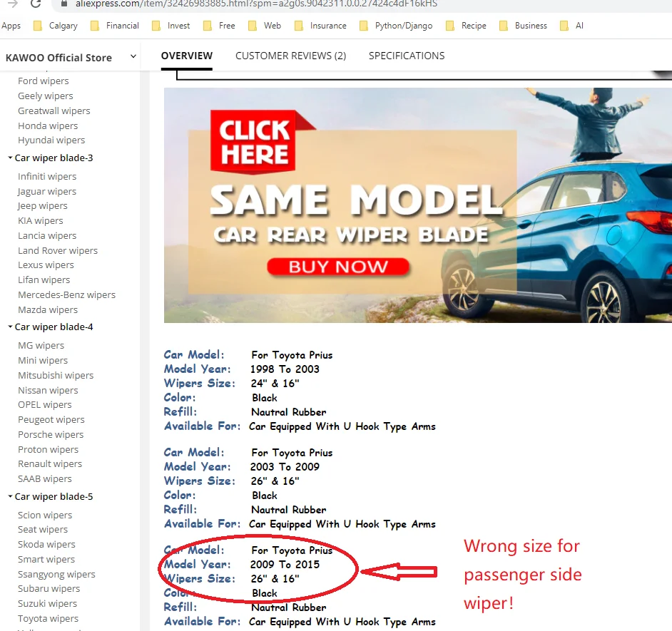This screenshot has width=672, height=631.
Task: Open the AI bookmark folder
Action: pos(572,26)
